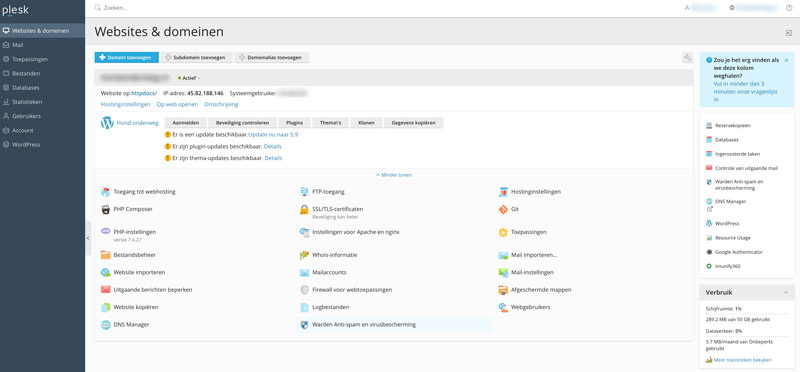This screenshot has height=372, width=800.
Task: Open the user account menu in top bar
Action: point(702,8)
